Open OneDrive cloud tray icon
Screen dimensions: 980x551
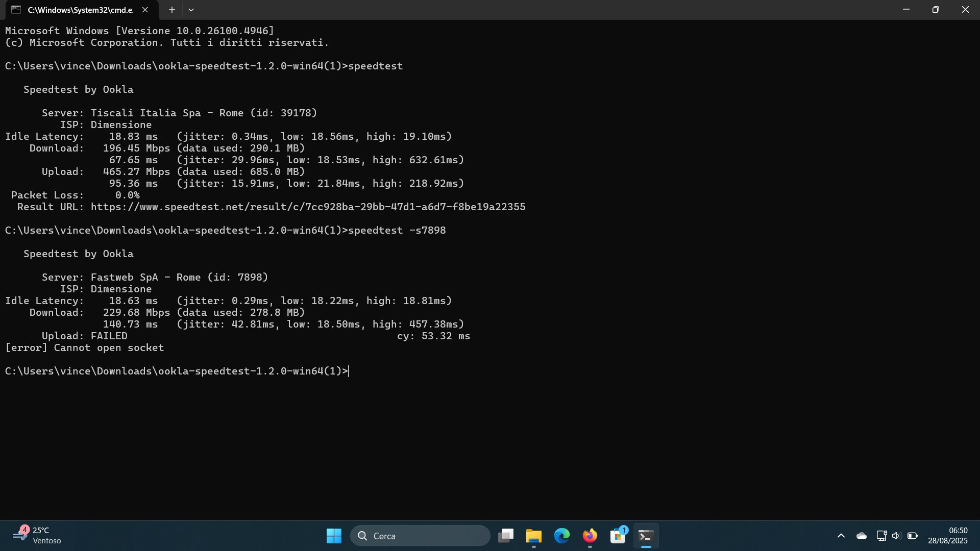pyautogui.click(x=862, y=536)
